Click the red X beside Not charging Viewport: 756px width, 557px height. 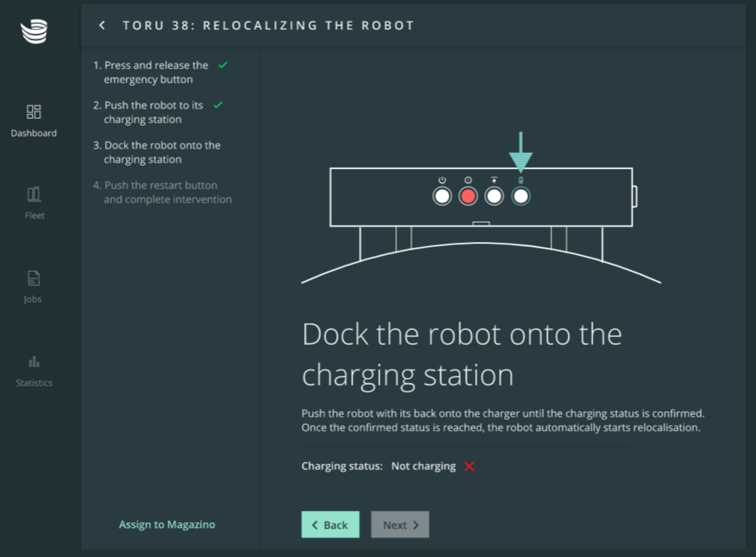469,467
